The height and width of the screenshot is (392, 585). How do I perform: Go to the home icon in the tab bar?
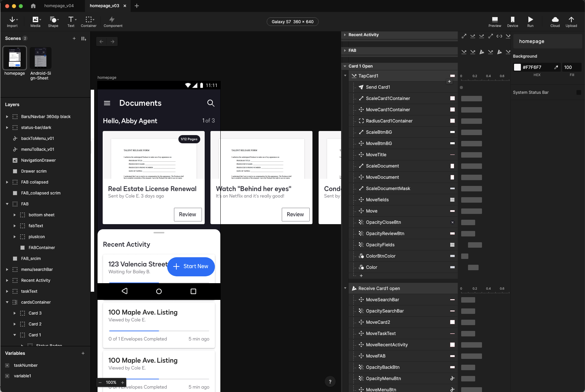tap(33, 6)
